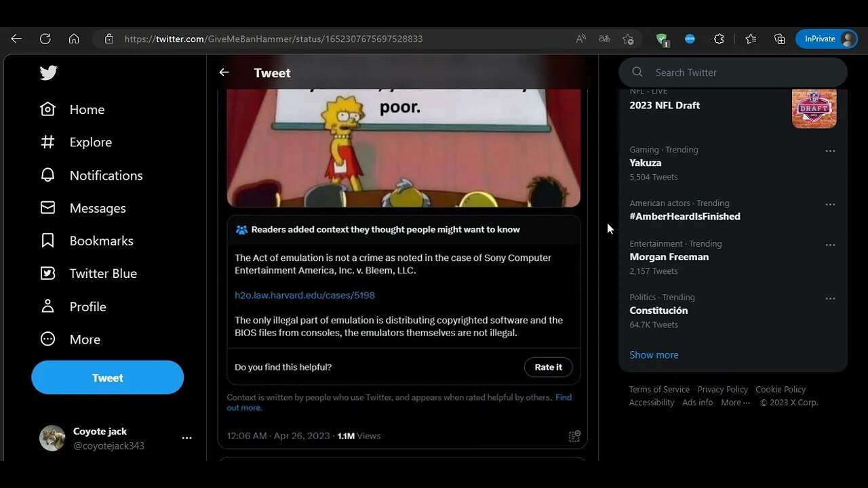Open the Constitución trending topic
868x488 pixels.
pos(658,310)
